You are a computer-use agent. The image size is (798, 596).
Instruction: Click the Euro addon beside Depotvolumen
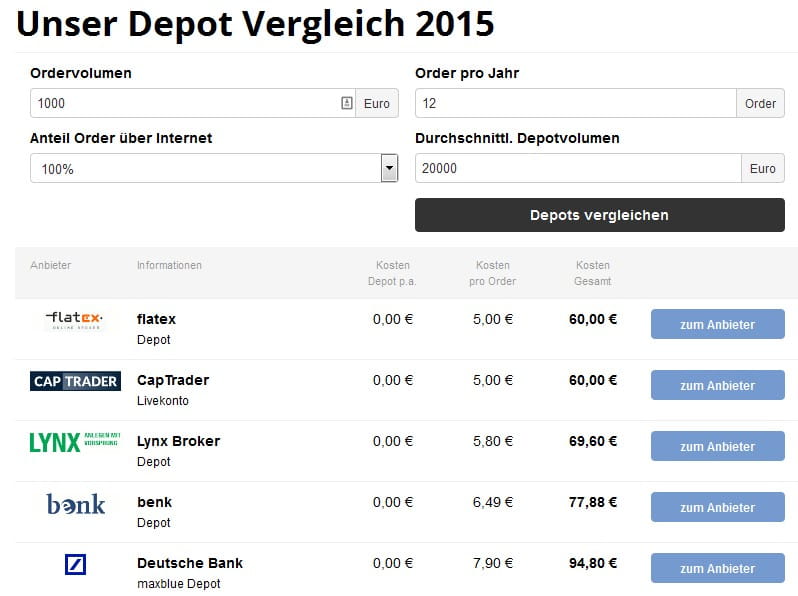[763, 168]
